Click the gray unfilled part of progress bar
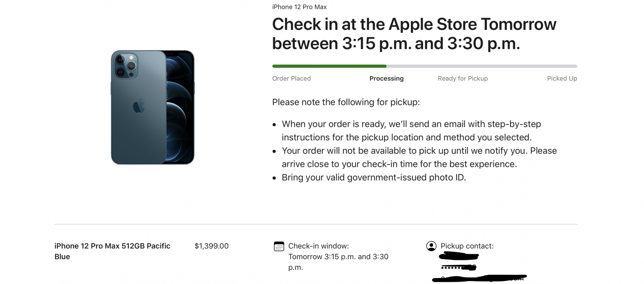 [x=481, y=66]
